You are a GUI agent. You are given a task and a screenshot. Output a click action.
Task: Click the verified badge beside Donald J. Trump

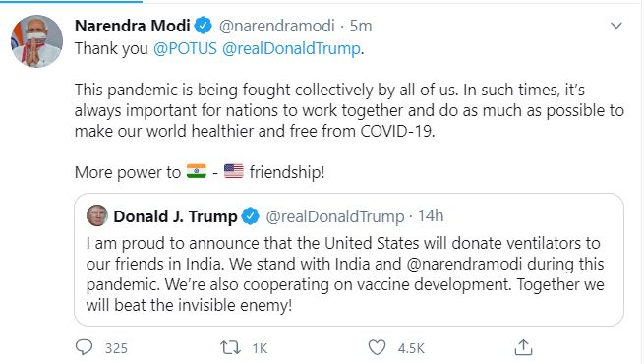pyautogui.click(x=250, y=216)
